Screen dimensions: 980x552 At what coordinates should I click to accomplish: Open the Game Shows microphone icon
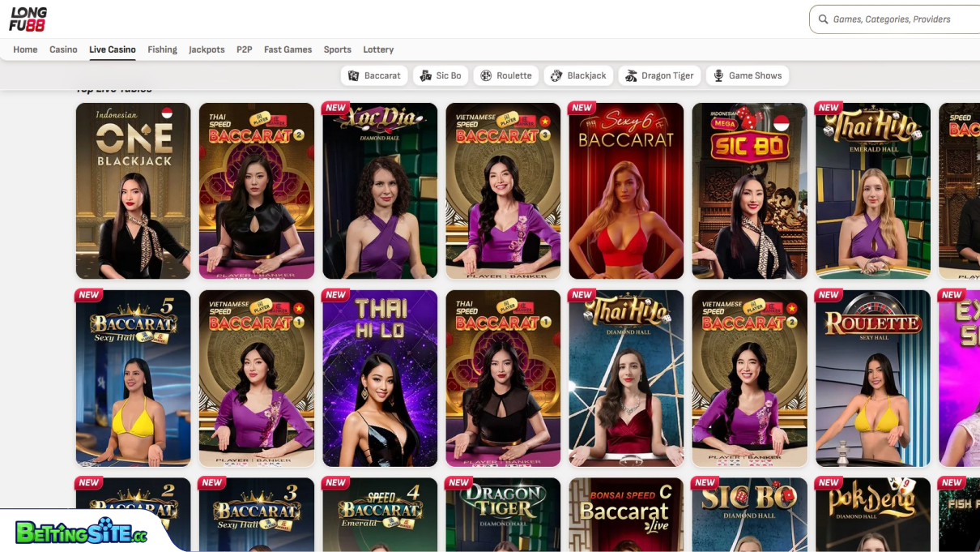click(718, 75)
